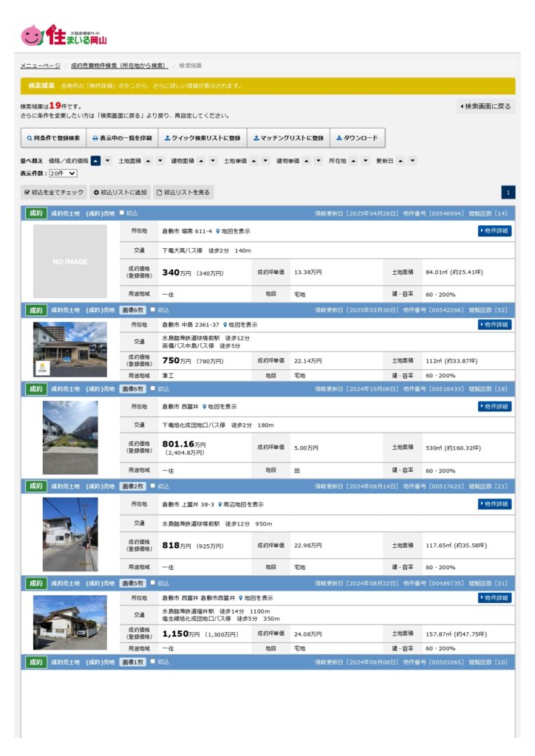Open photo of 1,150万円 house listing

click(70, 623)
